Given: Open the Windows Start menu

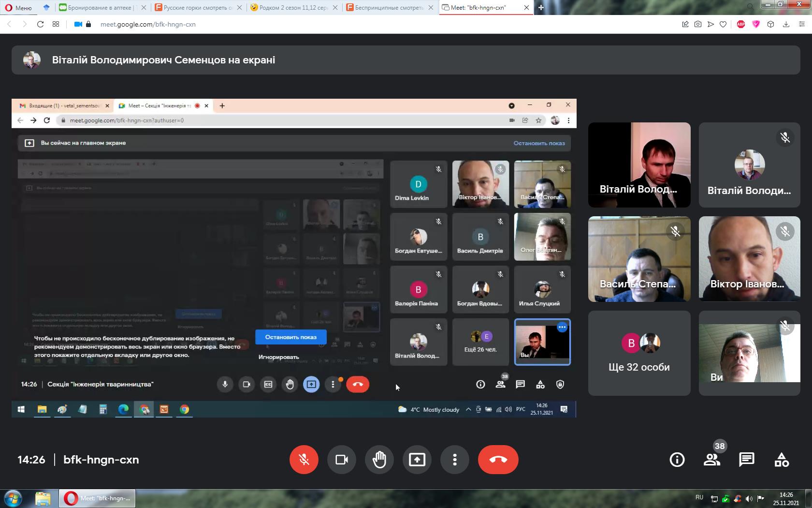Looking at the screenshot, I should pyautogui.click(x=13, y=498).
